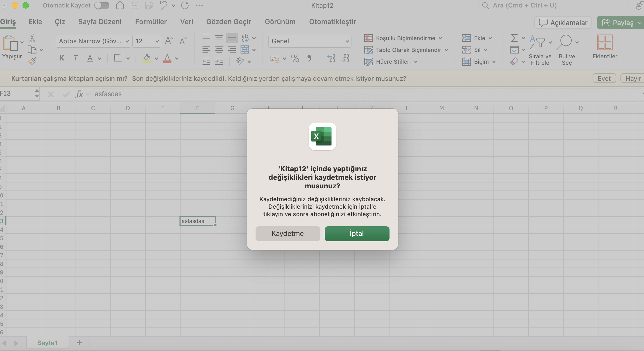Expand Koşullu Biçimlendirme dropdown
Screen dimensions: 644x351
pyautogui.click(x=440, y=38)
